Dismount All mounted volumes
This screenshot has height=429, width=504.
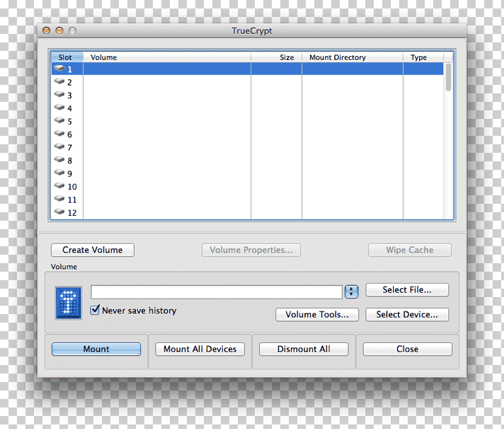pos(304,349)
